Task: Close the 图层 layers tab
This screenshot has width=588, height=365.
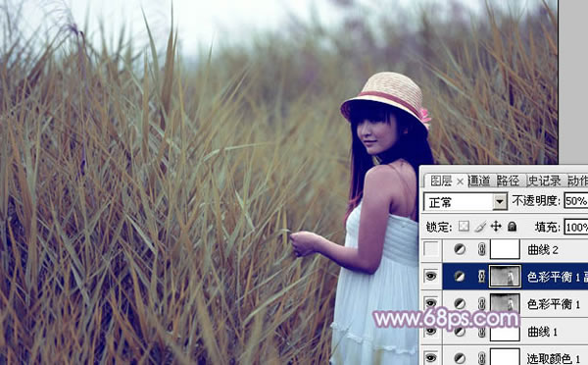Action: coord(461,182)
